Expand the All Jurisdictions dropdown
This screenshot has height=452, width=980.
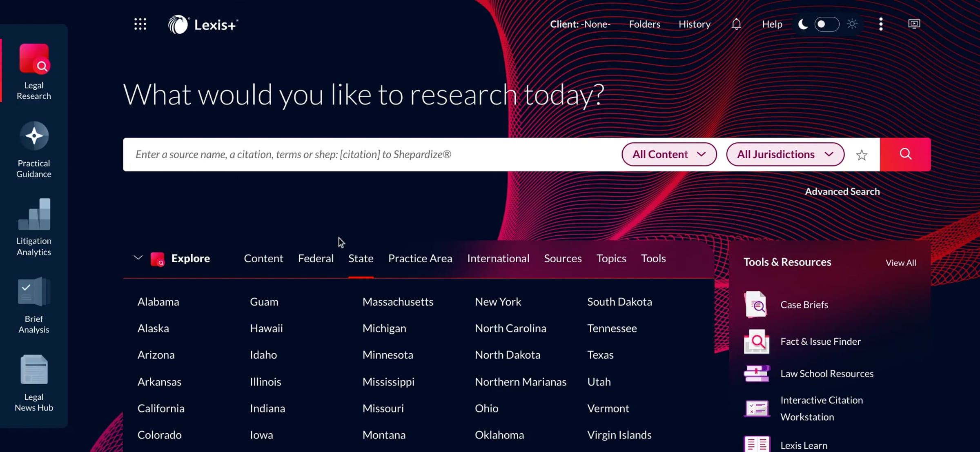click(x=784, y=154)
